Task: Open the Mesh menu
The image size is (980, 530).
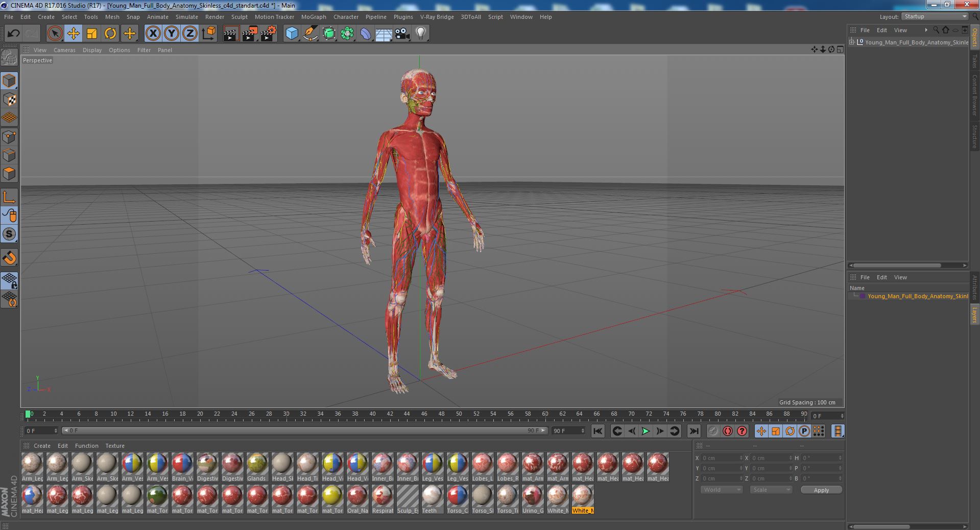Action: click(112, 17)
